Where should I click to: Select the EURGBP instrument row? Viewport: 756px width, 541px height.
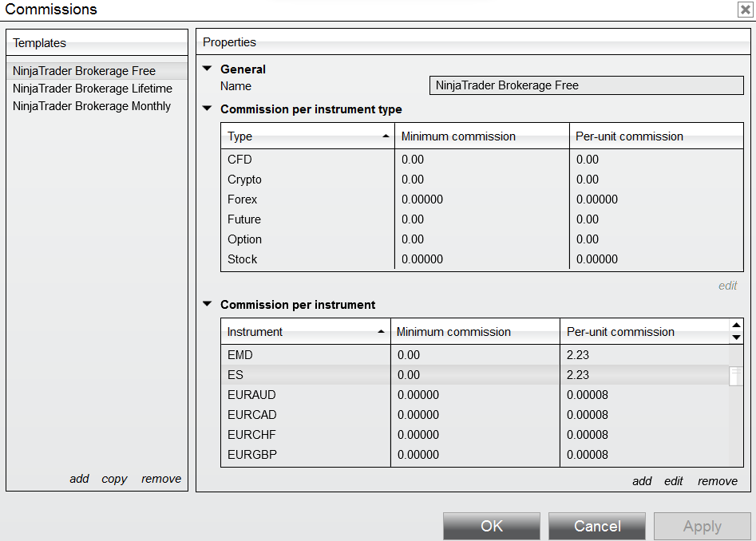475,455
